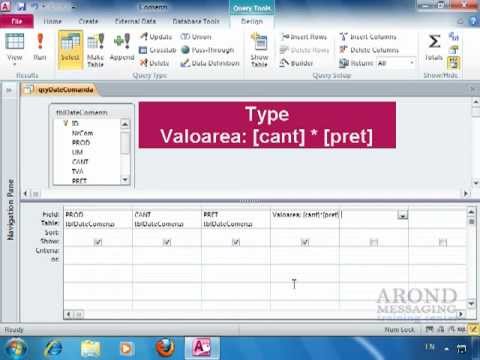This screenshot has height=360, width=480.
Task: Open the View button in Results group
Action: (x=15, y=48)
